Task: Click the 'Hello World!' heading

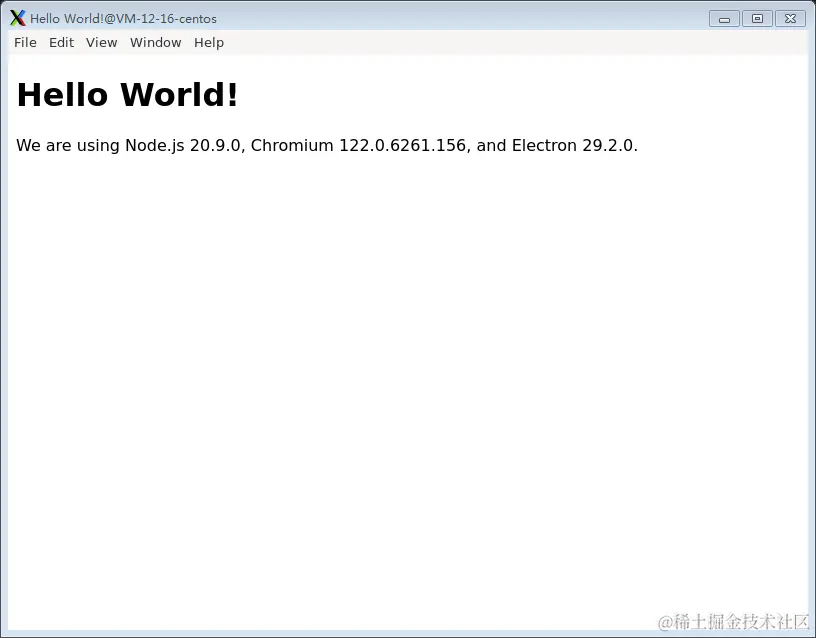Action: coord(127,95)
